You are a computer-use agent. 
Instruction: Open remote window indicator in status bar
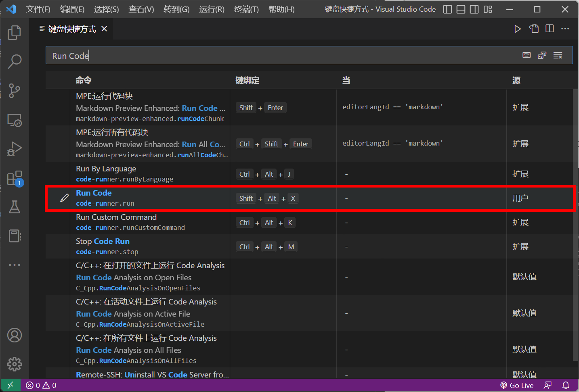tap(10, 385)
